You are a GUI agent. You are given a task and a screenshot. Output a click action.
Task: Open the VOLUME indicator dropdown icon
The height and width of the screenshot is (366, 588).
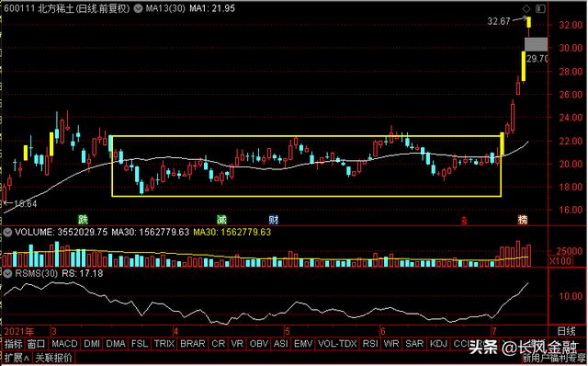point(7,233)
